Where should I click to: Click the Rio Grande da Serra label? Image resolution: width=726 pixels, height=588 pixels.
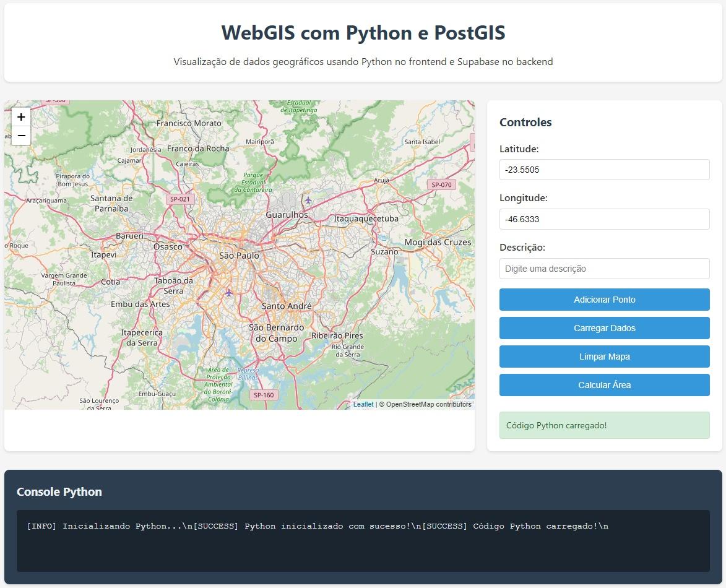(348, 350)
